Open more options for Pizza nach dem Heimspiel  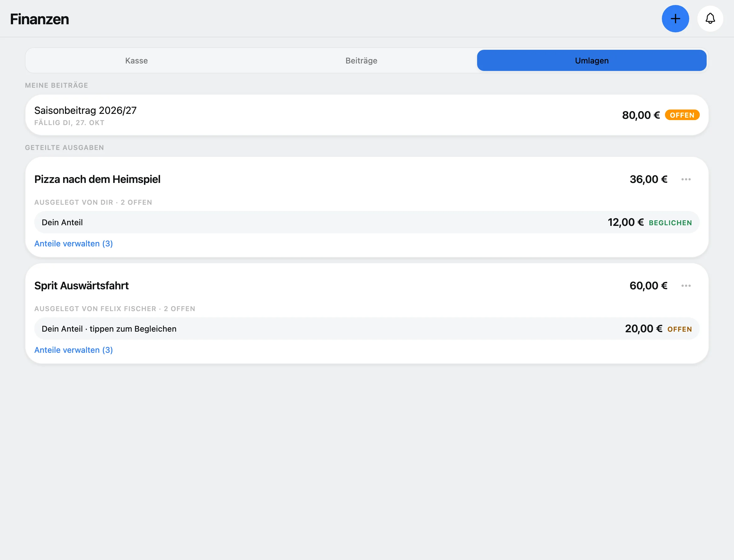[686, 179]
